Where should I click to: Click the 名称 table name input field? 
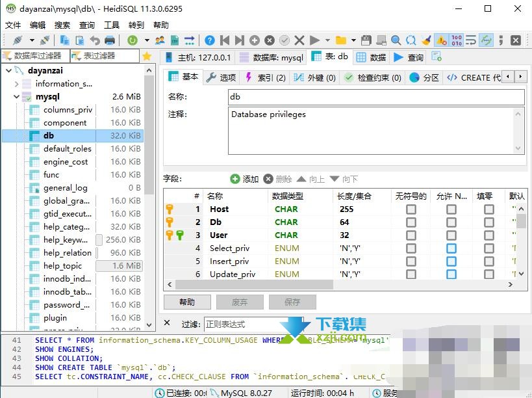click(x=376, y=97)
